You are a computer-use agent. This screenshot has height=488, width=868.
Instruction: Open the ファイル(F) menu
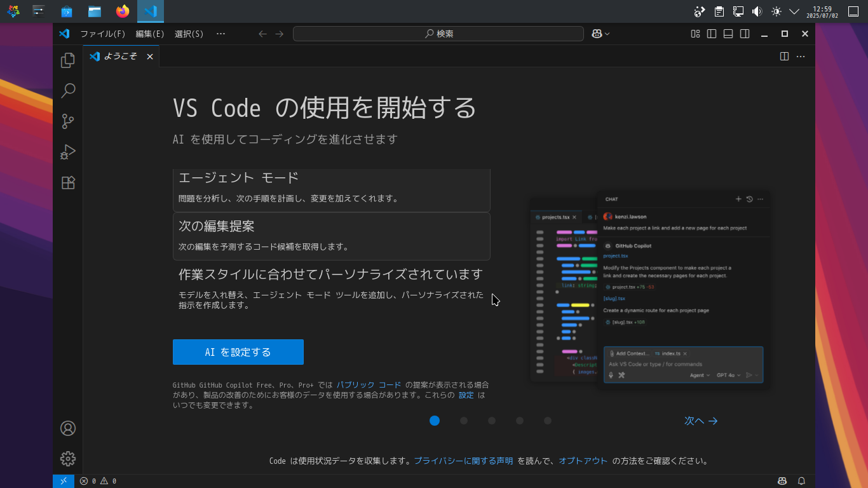[103, 34]
